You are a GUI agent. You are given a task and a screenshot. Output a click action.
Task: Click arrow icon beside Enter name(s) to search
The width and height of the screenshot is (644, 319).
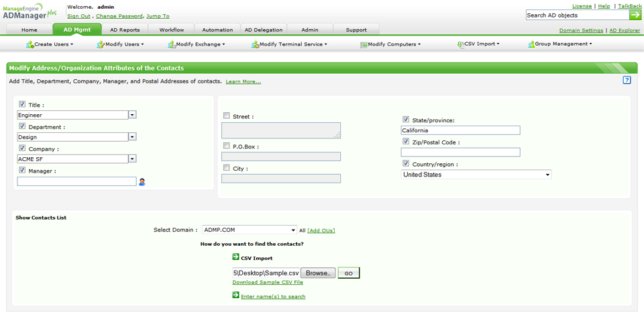236,295
